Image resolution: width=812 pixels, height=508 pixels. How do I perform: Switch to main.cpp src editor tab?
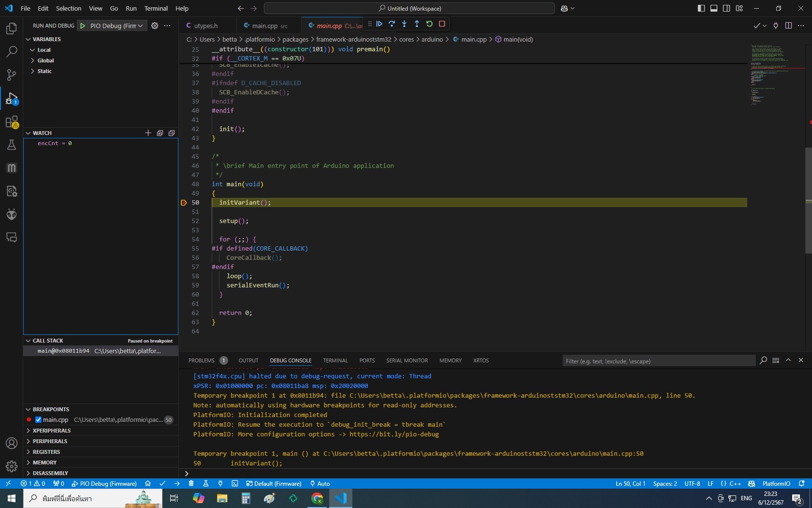[269, 26]
